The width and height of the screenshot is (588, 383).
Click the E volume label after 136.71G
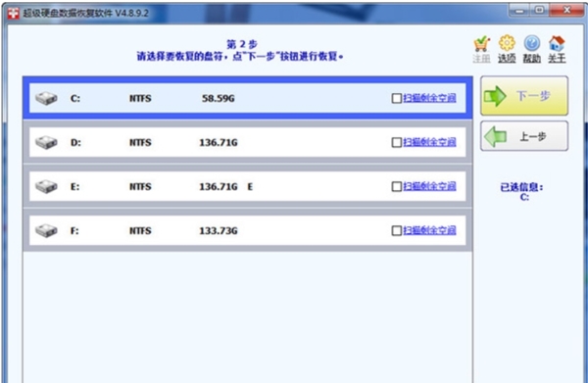[x=250, y=187]
